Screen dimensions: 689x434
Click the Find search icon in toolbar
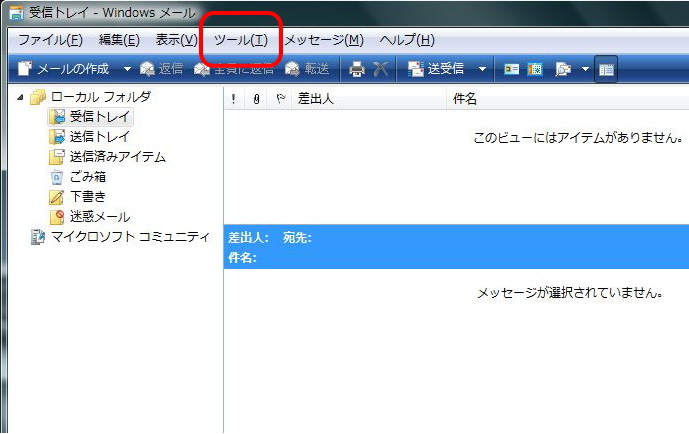click(562, 69)
